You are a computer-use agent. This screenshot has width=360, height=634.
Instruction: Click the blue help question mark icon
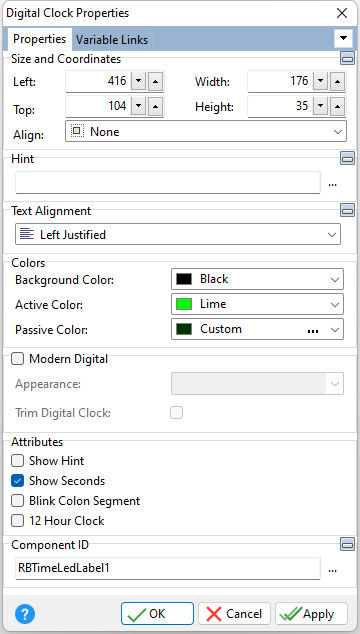tap(25, 614)
